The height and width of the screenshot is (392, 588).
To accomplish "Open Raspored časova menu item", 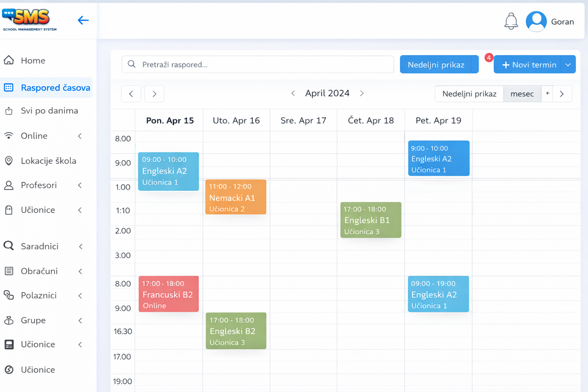I will coord(55,88).
